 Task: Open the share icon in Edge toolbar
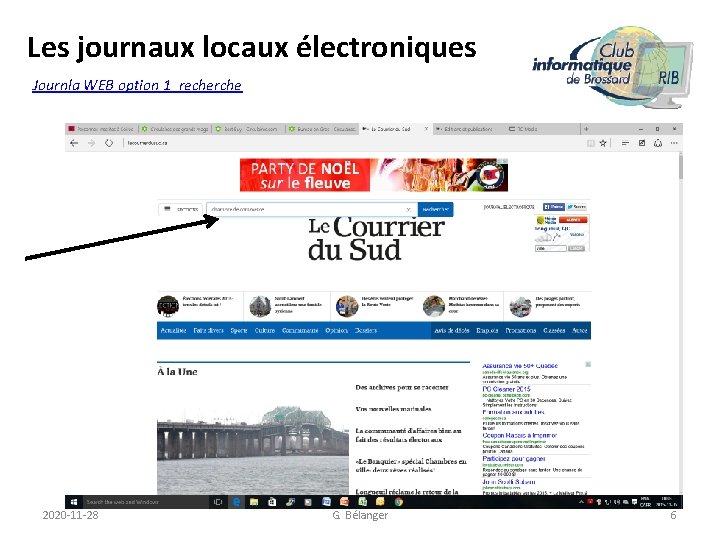(658, 143)
